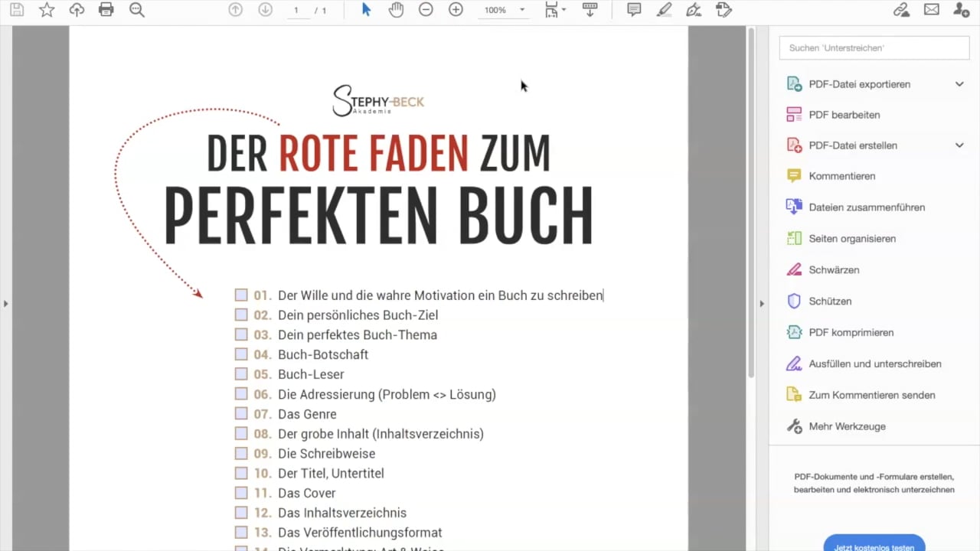Select the highlighter pen tool
This screenshot has width=980, height=551.
(x=664, y=10)
